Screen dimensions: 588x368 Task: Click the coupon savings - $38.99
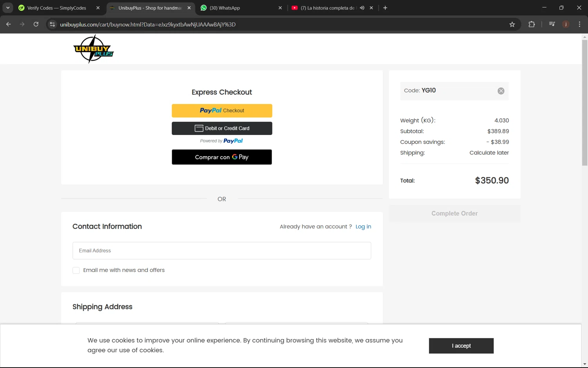tap(497, 142)
